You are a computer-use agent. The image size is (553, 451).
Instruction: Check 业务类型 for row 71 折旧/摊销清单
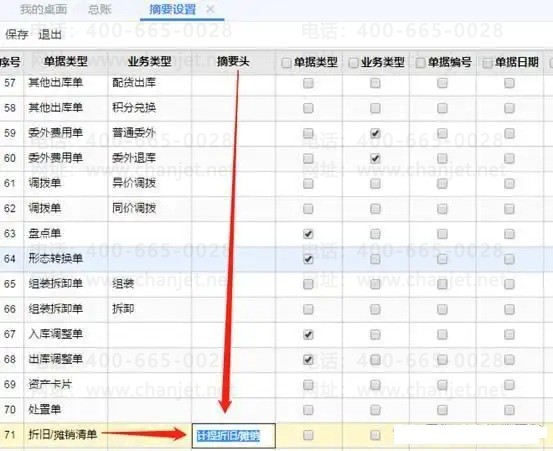coord(375,435)
